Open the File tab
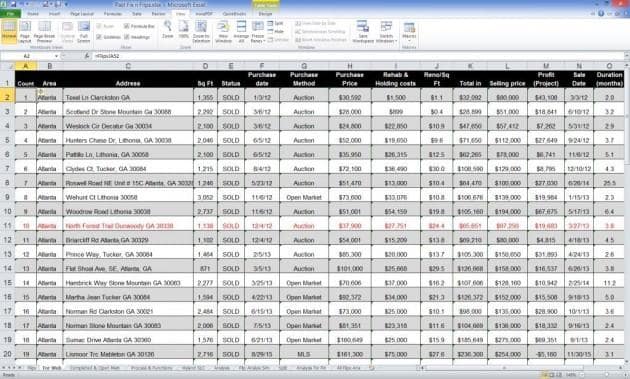 pos(10,14)
